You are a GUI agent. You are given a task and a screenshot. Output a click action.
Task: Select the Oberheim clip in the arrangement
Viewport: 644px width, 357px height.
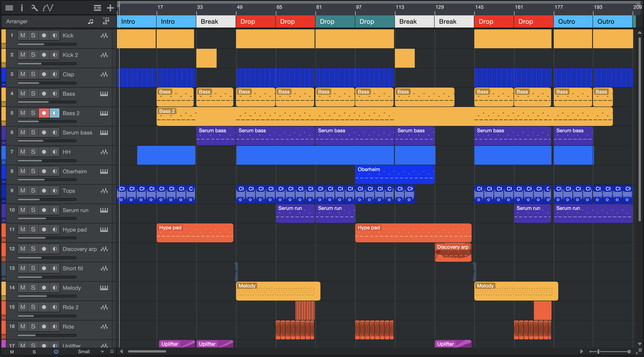pos(395,174)
